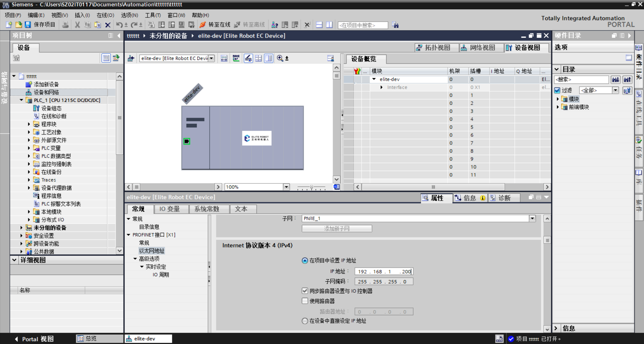
Task: Expand the Program blocks tree node
Action: (x=29, y=124)
